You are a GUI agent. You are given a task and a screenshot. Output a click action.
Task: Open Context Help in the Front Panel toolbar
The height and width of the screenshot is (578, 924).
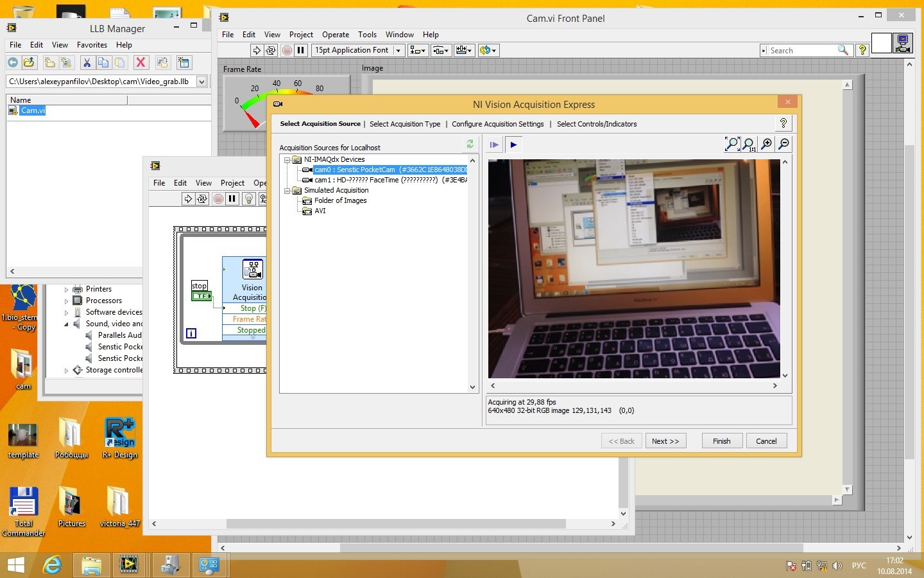tap(862, 50)
